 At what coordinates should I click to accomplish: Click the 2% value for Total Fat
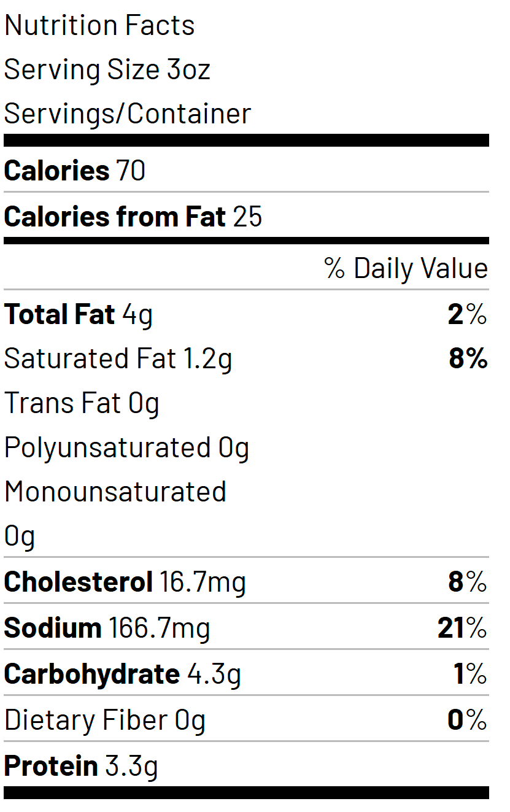point(468,315)
